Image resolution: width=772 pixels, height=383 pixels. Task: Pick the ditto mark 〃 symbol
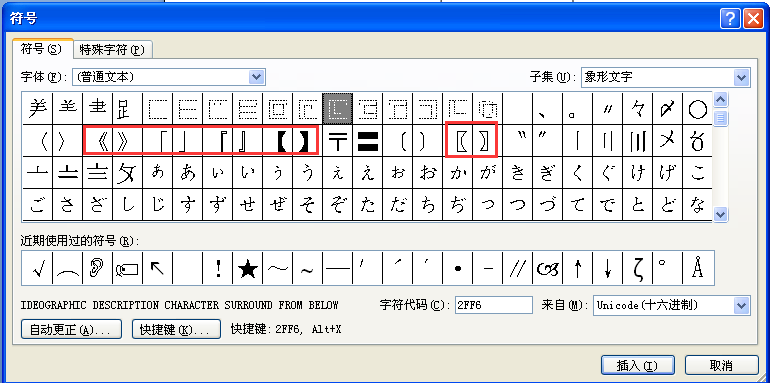[x=608, y=108]
